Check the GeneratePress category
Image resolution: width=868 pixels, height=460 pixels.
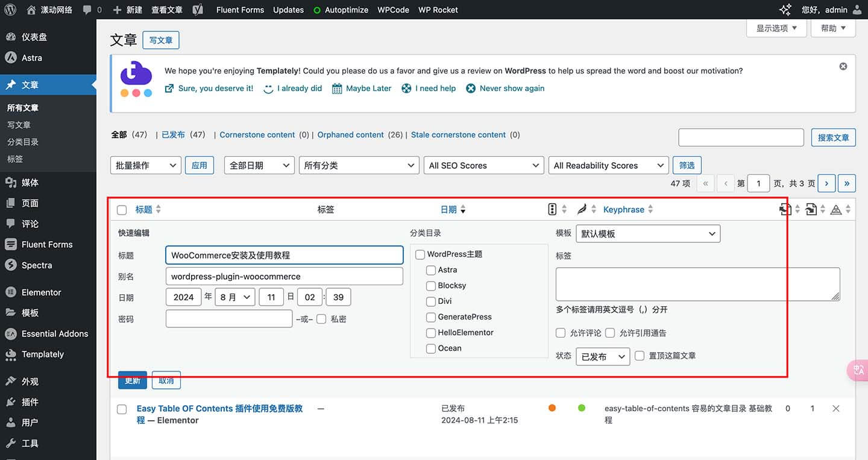(x=431, y=317)
